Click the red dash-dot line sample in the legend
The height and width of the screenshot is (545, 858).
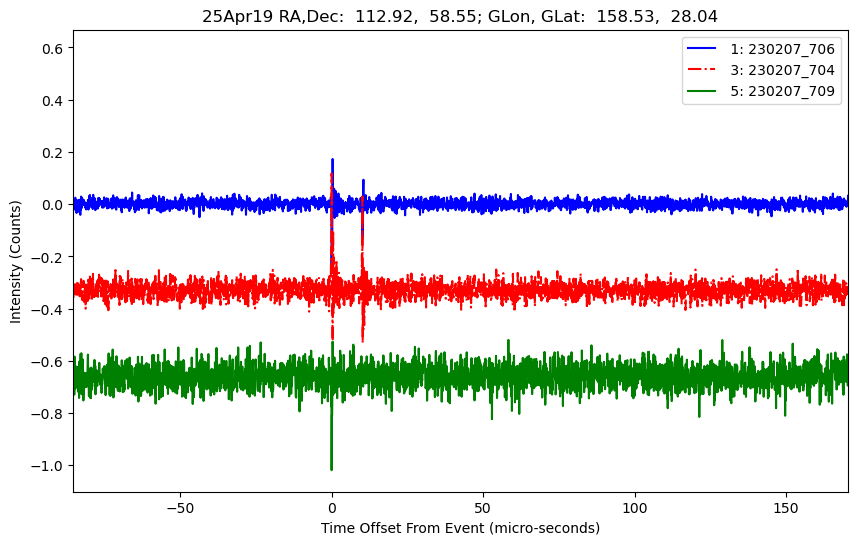pos(702,69)
